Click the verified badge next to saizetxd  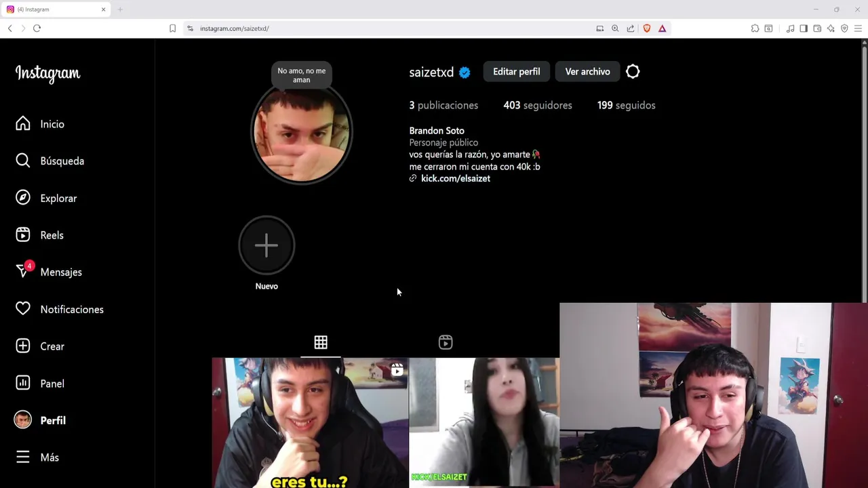pos(465,73)
